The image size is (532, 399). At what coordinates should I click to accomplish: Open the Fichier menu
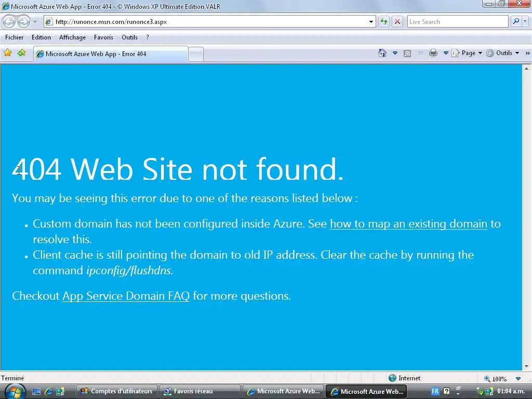click(14, 37)
